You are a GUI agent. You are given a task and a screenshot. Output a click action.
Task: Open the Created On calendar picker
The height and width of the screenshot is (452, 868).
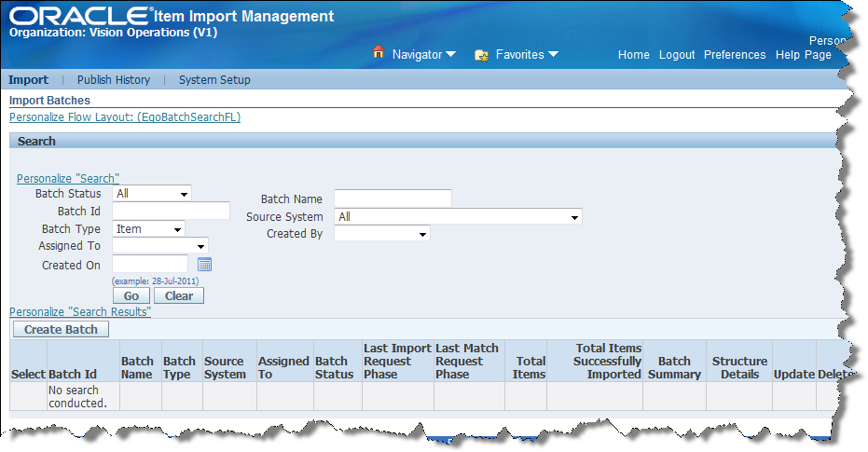click(205, 265)
